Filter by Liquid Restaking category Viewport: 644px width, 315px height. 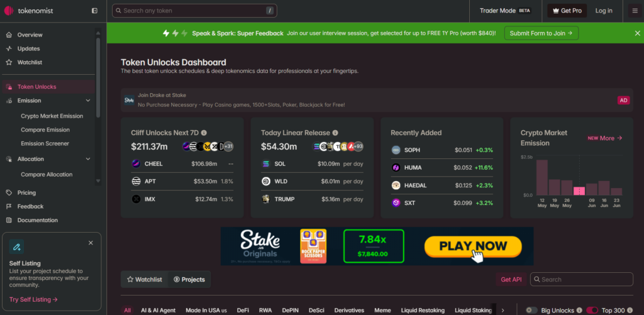pos(423,310)
